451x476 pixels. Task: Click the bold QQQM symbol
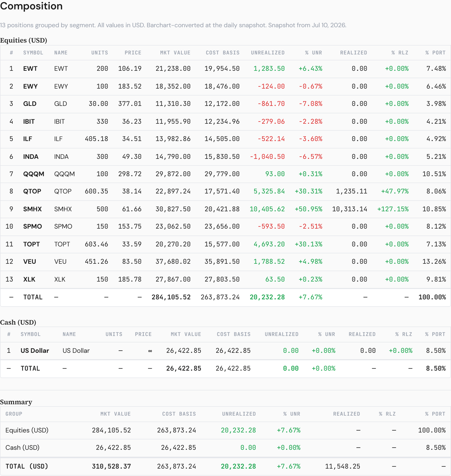(34, 174)
